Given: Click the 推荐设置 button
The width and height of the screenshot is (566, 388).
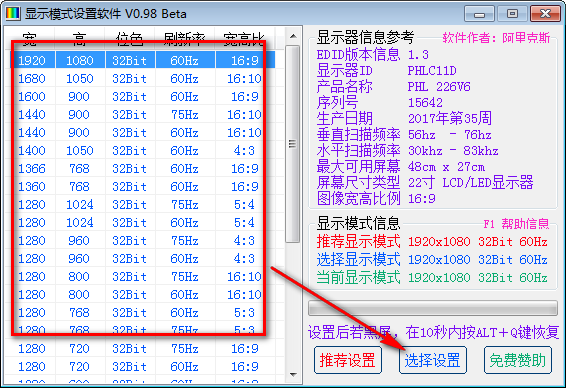Looking at the screenshot, I should (348, 360).
